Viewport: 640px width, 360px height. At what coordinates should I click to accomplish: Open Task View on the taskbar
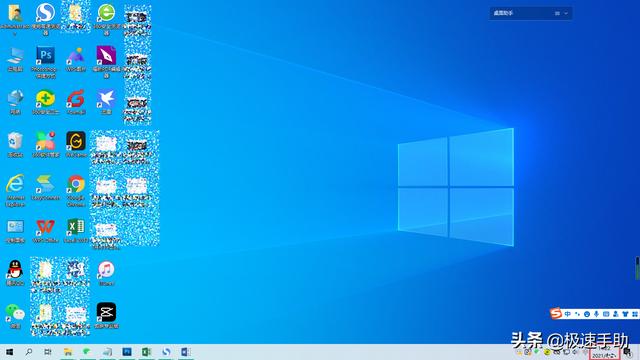click(x=48, y=352)
